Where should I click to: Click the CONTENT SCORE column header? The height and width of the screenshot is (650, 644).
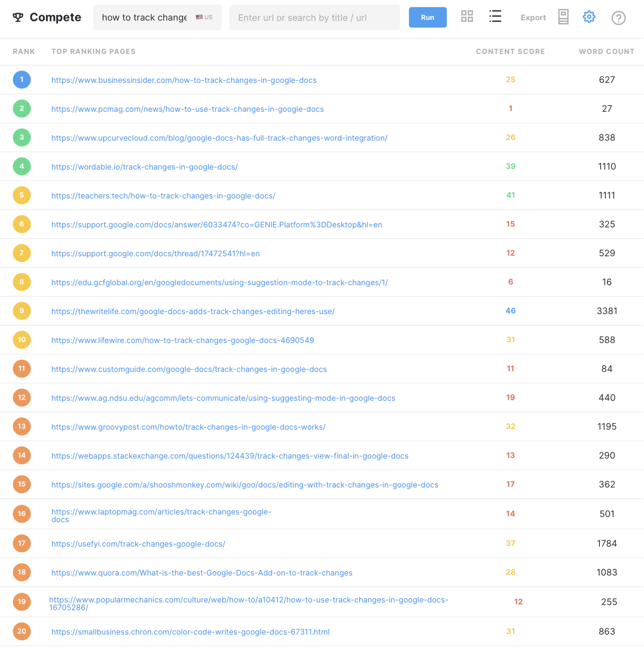tap(510, 51)
